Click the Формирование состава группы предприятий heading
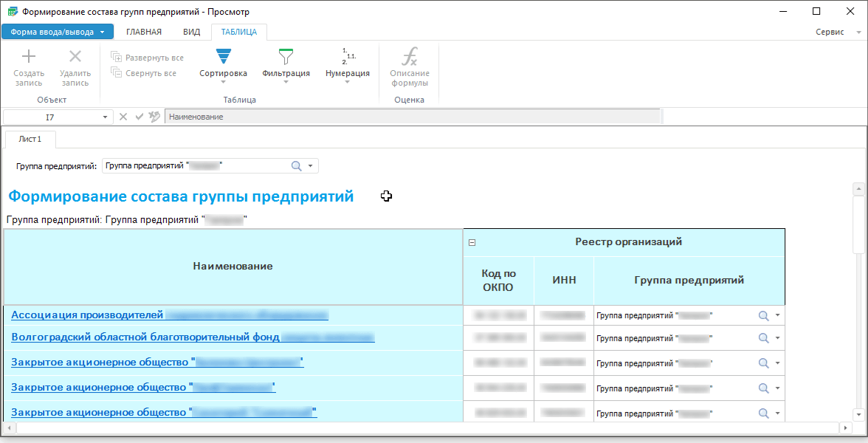 tap(181, 196)
